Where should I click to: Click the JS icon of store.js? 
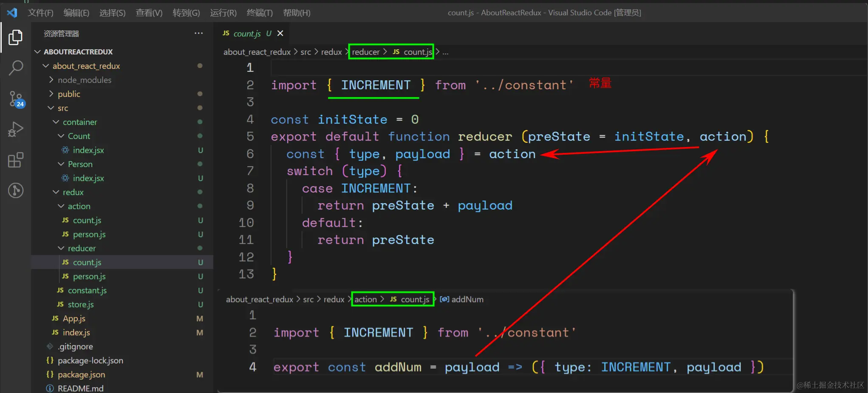click(x=60, y=304)
